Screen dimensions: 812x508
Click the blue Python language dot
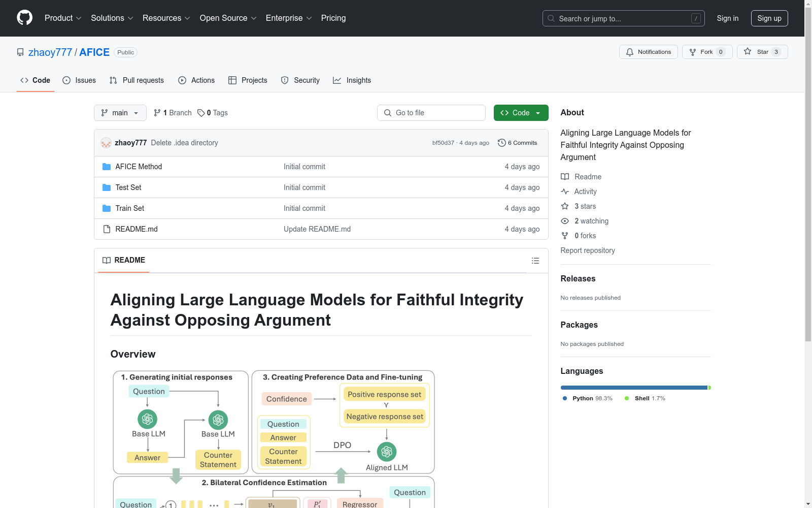565,398
